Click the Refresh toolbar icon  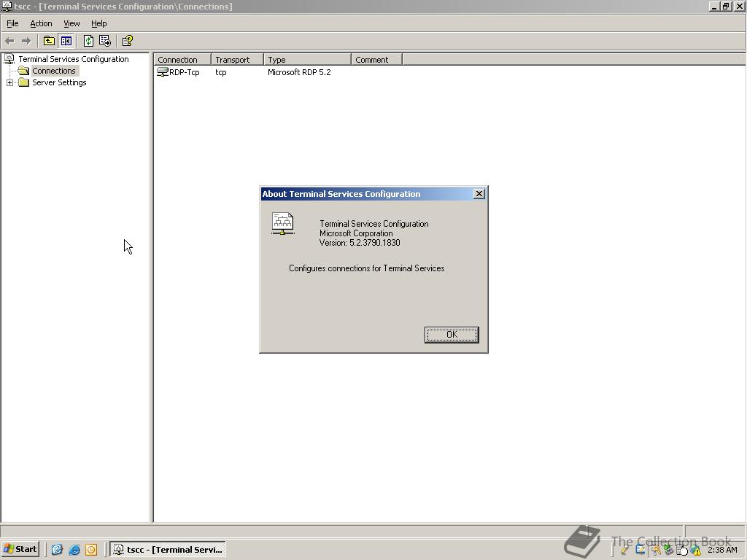tap(88, 41)
